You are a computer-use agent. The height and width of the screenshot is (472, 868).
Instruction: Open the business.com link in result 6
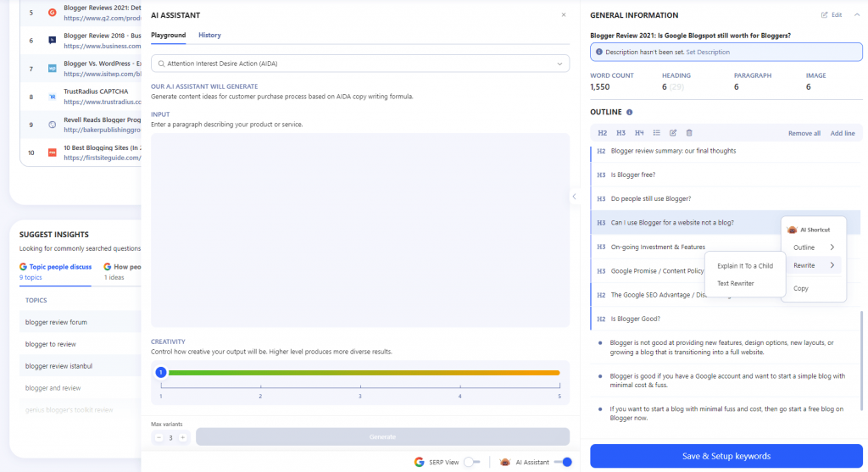[102, 46]
